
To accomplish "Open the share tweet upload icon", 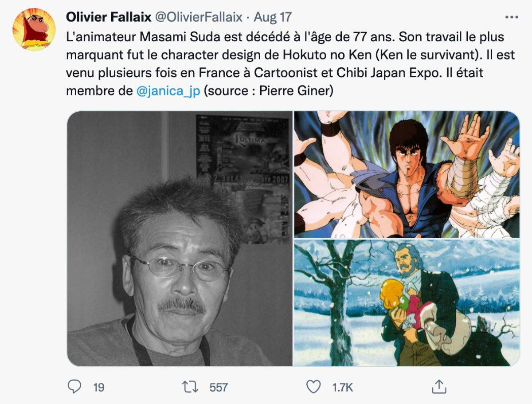I will tap(438, 386).
